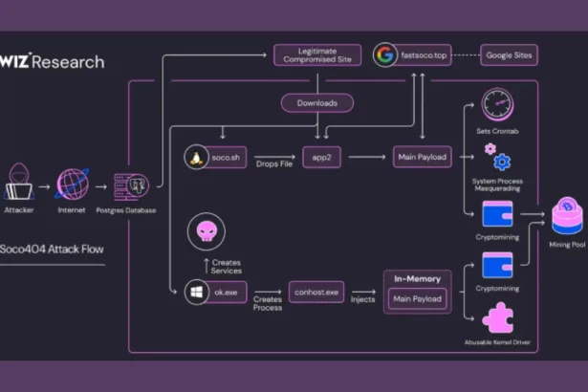Click the lower Cryptomining caption
588x392 pixels.
tap(497, 288)
